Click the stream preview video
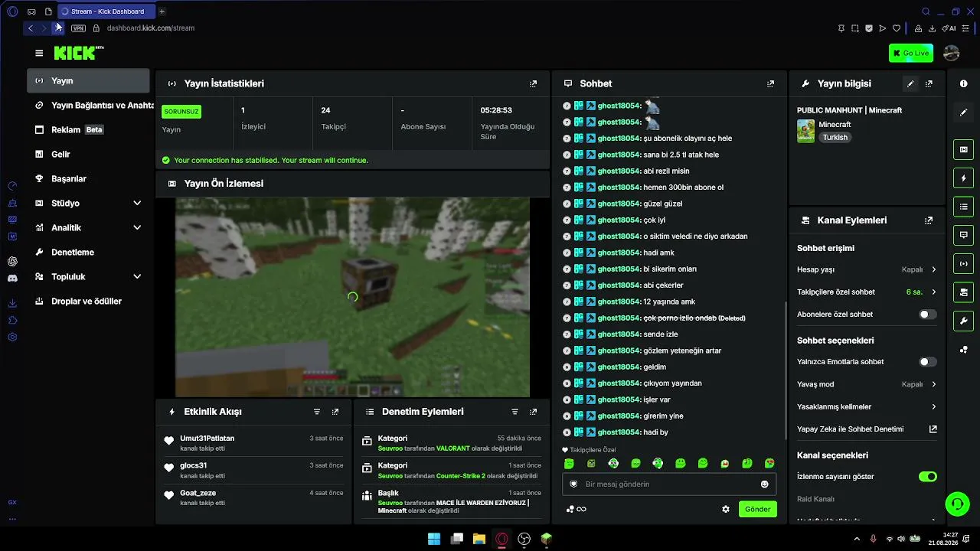 (x=352, y=297)
